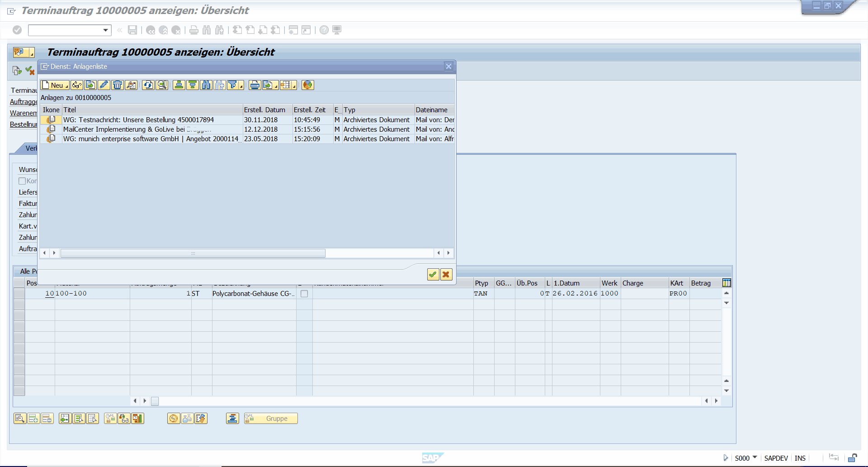The image size is (868, 467).
Task: Click the items table vertical scroll down arrow
Action: pos(726,391)
